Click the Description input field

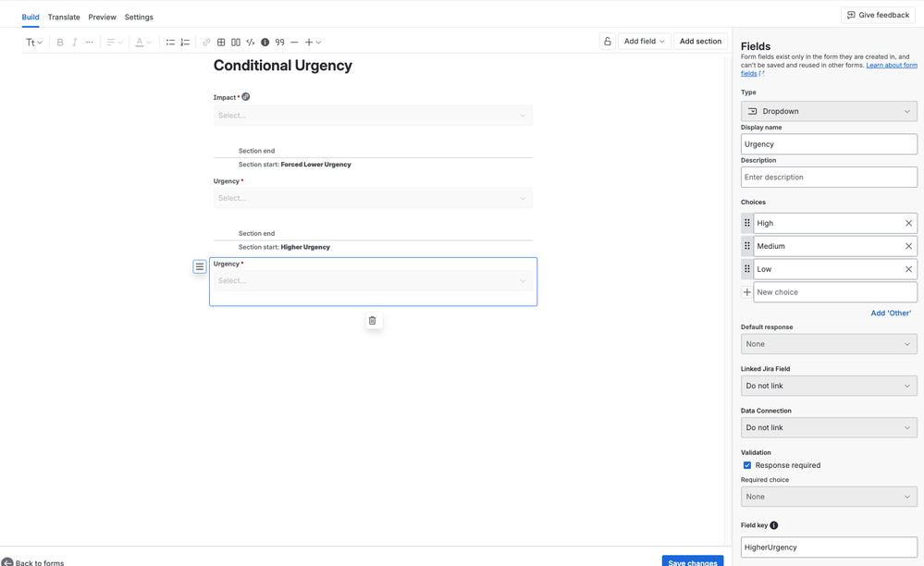829,178
